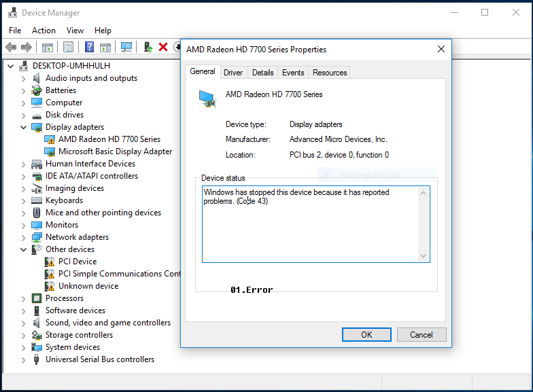
Task: Switch to the Details tab
Action: point(262,73)
